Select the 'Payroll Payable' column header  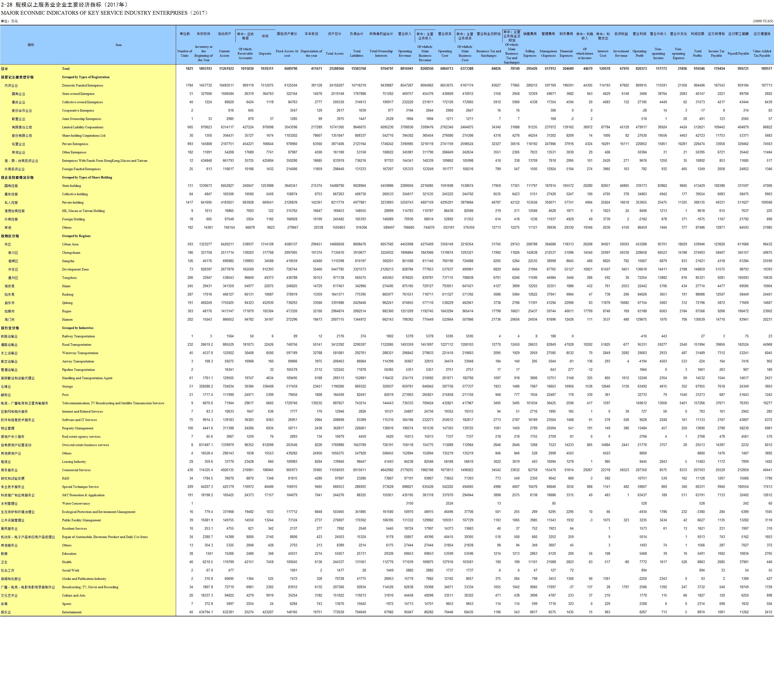pyautogui.click(x=738, y=53)
